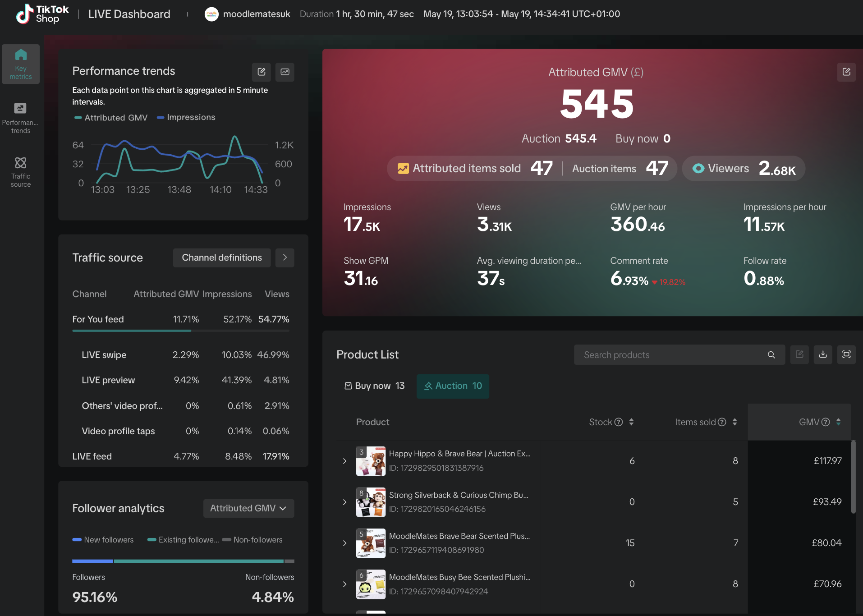Click the LIVE swipe channel row
863x616 pixels.
pos(181,355)
